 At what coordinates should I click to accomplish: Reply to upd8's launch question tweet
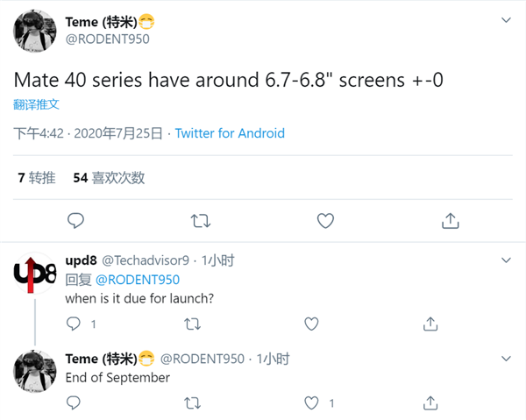click(74, 324)
